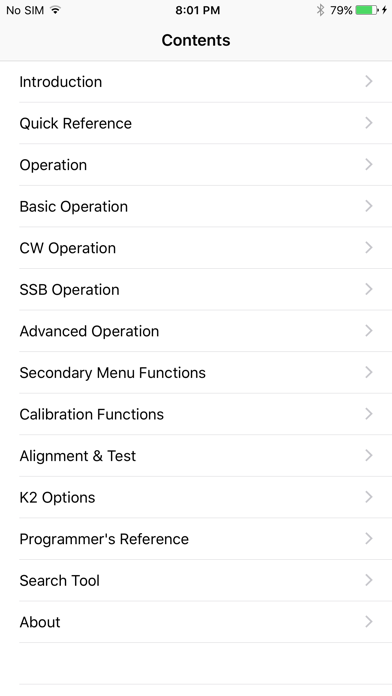Tap the battery indicator icon
The height and width of the screenshot is (696, 392).
(368, 10)
